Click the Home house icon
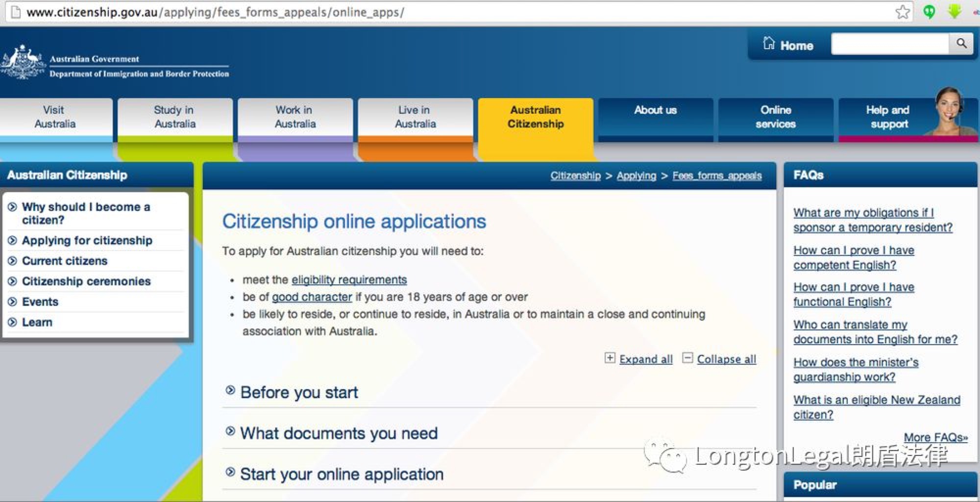980x502 pixels. pyautogui.click(x=769, y=44)
